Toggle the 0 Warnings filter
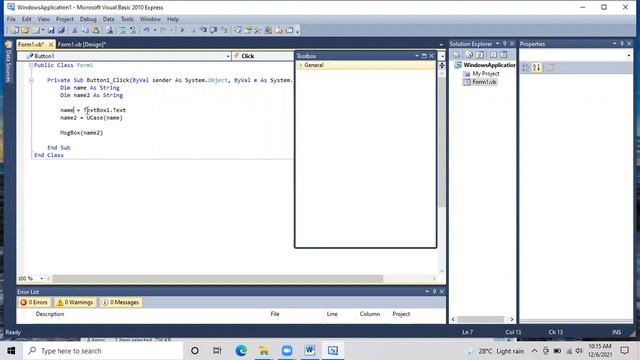 pyautogui.click(x=75, y=302)
